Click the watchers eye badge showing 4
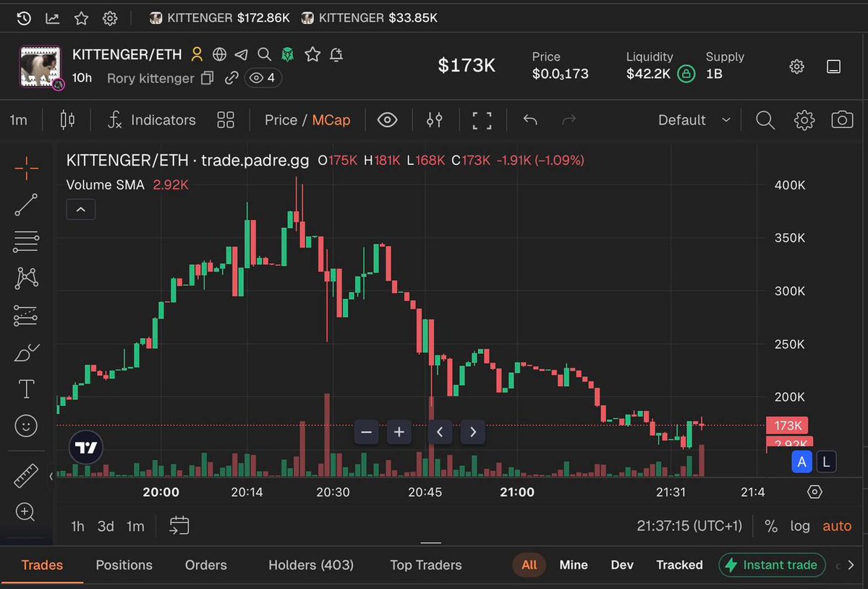 point(263,77)
